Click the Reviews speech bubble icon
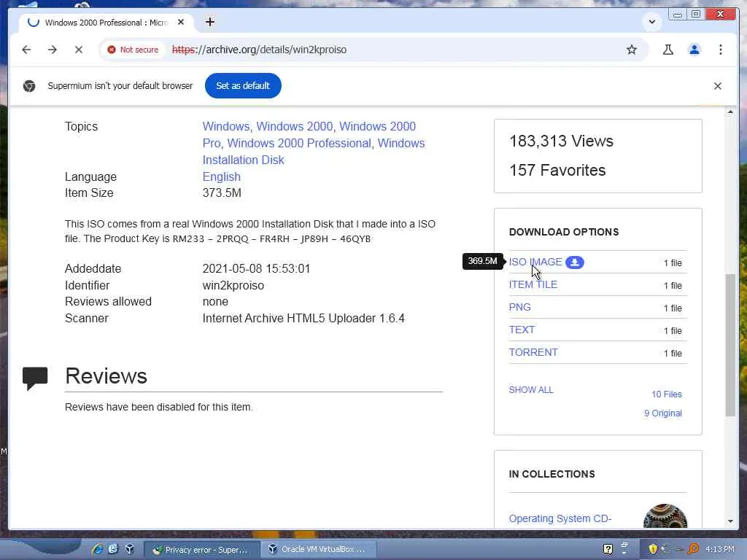The height and width of the screenshot is (560, 747). click(35, 378)
